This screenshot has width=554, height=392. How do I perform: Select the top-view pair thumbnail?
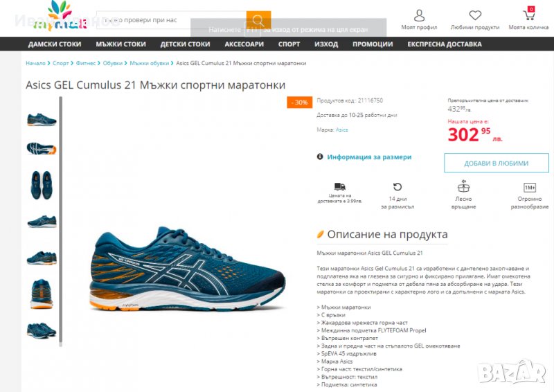(x=42, y=185)
